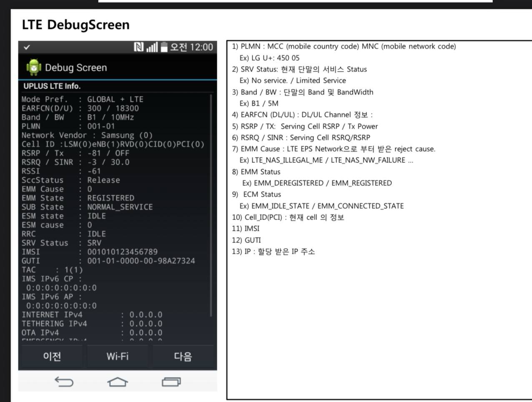
Task: Tap the recent apps navigation button
Action: click(x=171, y=382)
